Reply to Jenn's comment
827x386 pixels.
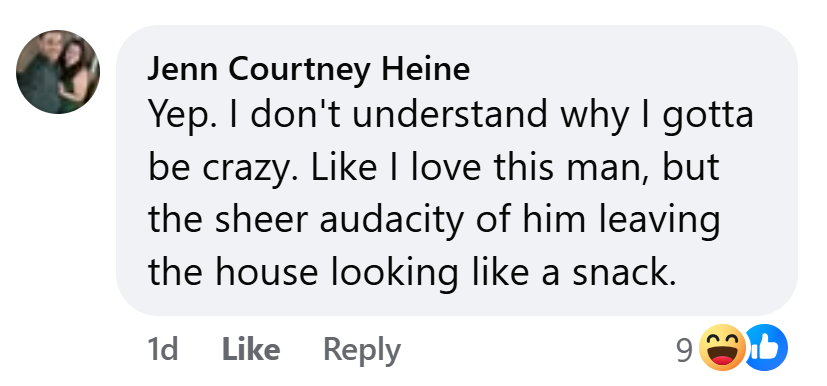(x=362, y=350)
